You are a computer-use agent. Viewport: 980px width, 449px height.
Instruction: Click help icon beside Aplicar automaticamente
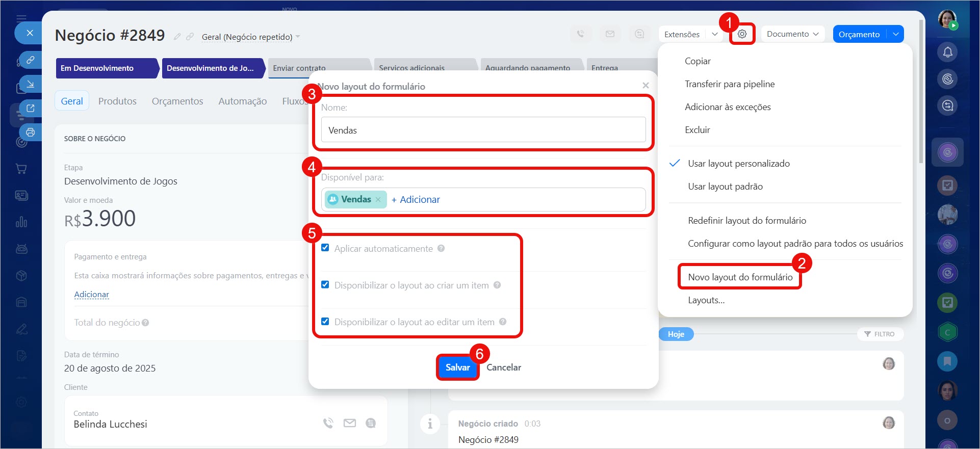441,249
